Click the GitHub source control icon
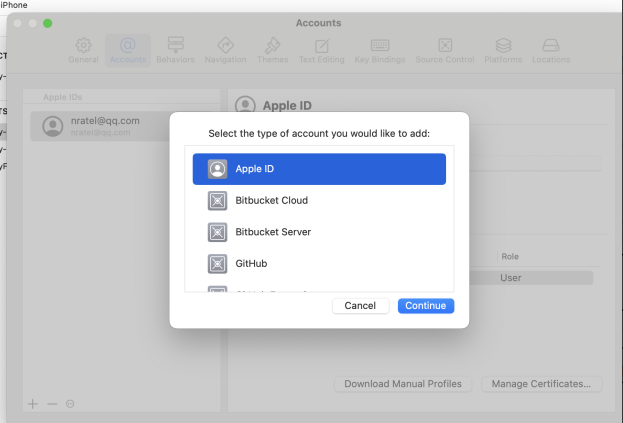 [217, 264]
